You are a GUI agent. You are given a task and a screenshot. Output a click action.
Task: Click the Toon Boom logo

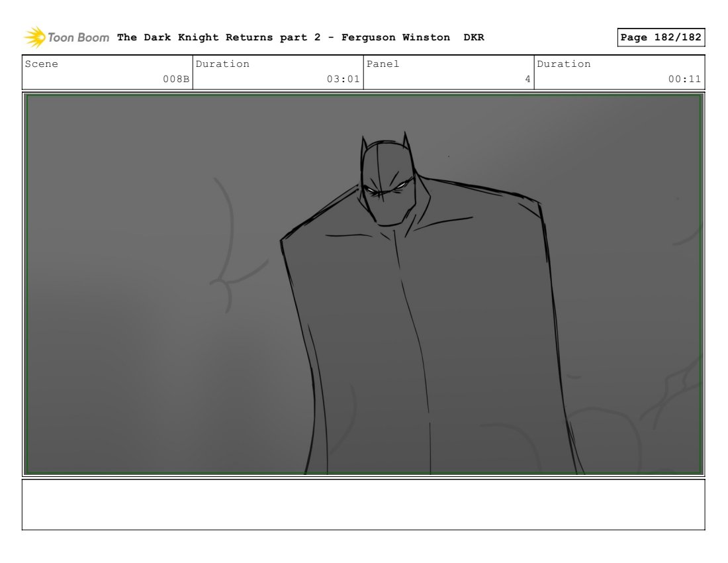tap(66, 38)
